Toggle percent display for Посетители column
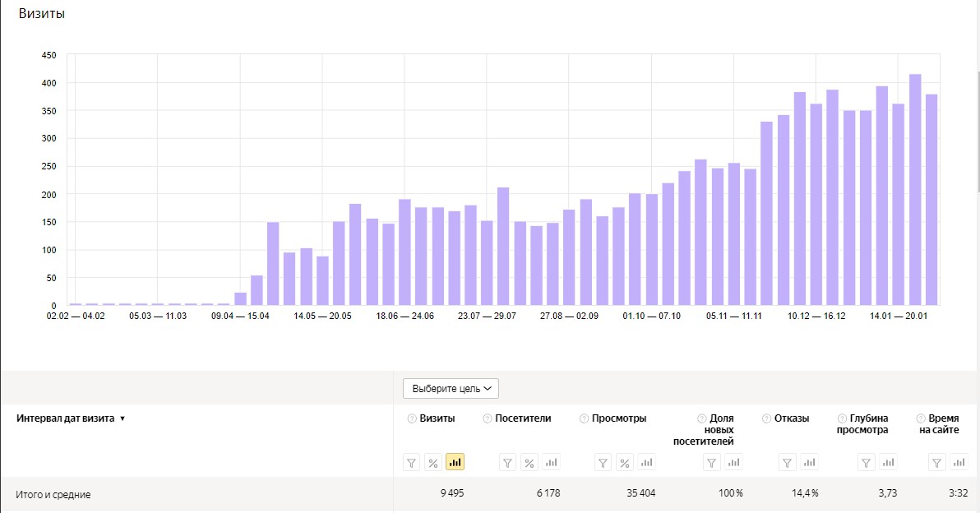Image resolution: width=980 pixels, height=513 pixels. 529,462
